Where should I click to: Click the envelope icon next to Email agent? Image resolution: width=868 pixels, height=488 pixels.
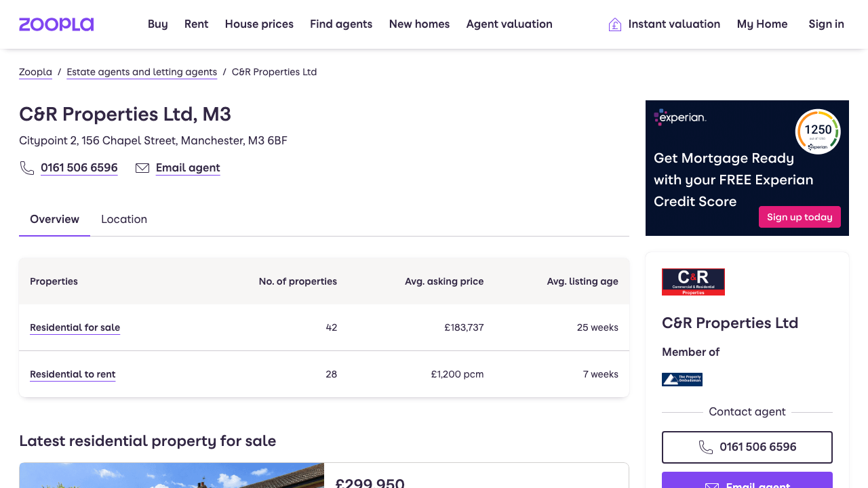(142, 167)
